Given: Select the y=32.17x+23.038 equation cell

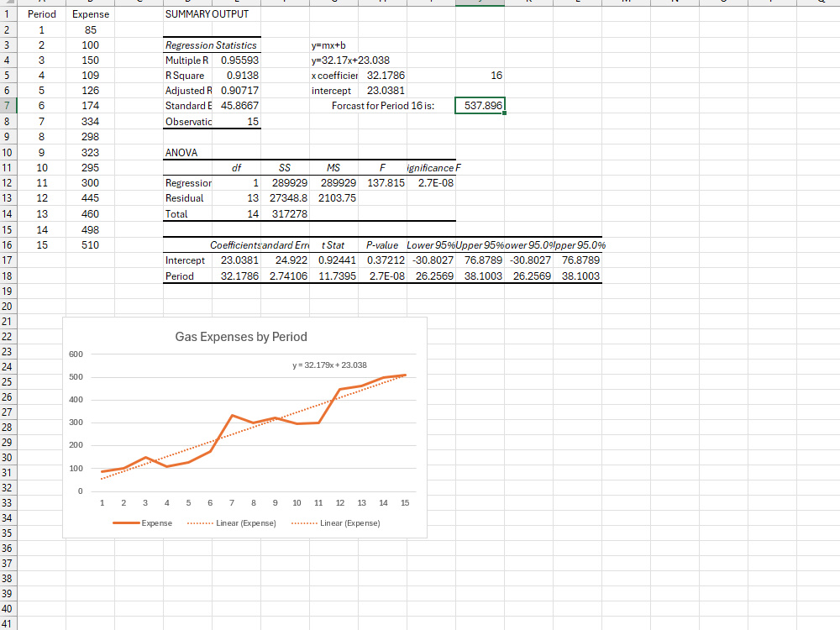Looking at the screenshot, I should 350,60.
